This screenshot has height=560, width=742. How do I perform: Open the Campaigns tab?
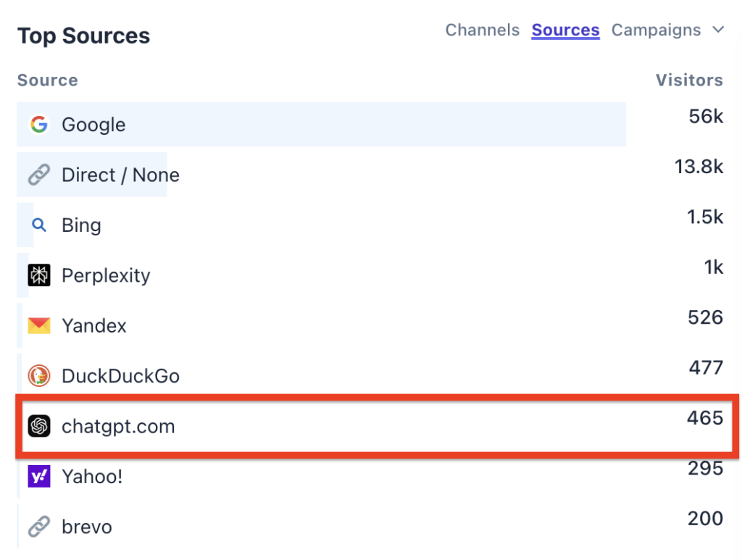[x=656, y=30]
